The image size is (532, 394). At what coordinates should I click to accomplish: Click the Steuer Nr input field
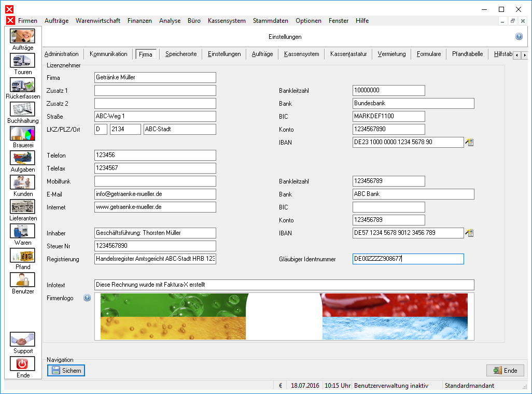point(155,246)
